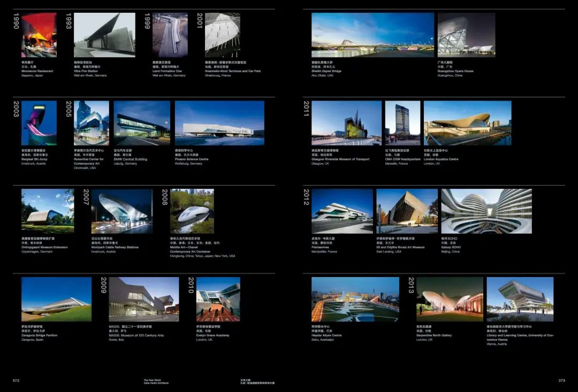Screen dimensions: 578x392
Task: Click the 'Guangzhou Opera House' caption
Action: 455,71
